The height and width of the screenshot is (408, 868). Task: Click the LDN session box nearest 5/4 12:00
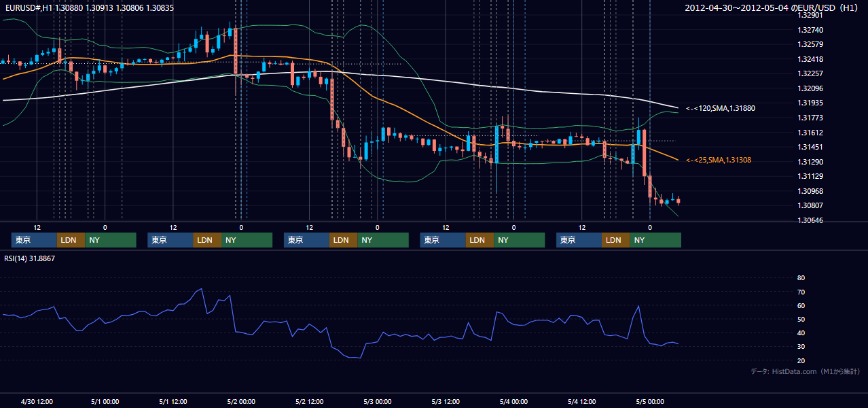point(615,240)
